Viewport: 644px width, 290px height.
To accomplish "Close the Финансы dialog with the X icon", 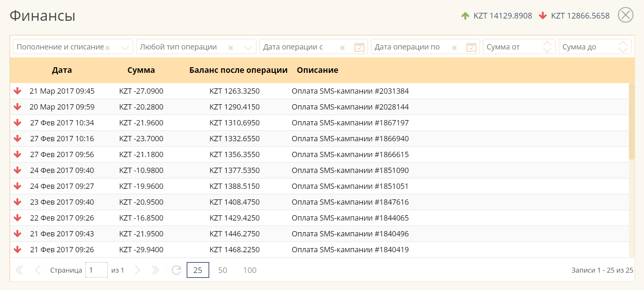I will 626,15.
